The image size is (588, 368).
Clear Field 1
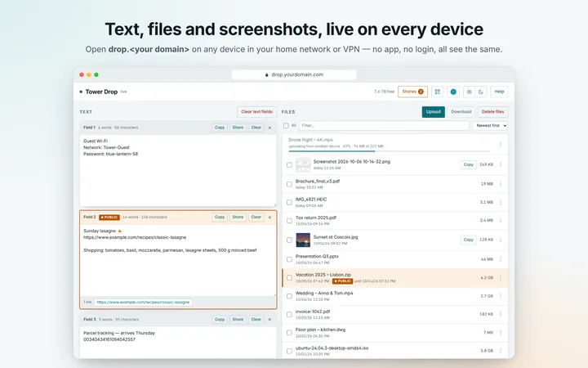256,128
